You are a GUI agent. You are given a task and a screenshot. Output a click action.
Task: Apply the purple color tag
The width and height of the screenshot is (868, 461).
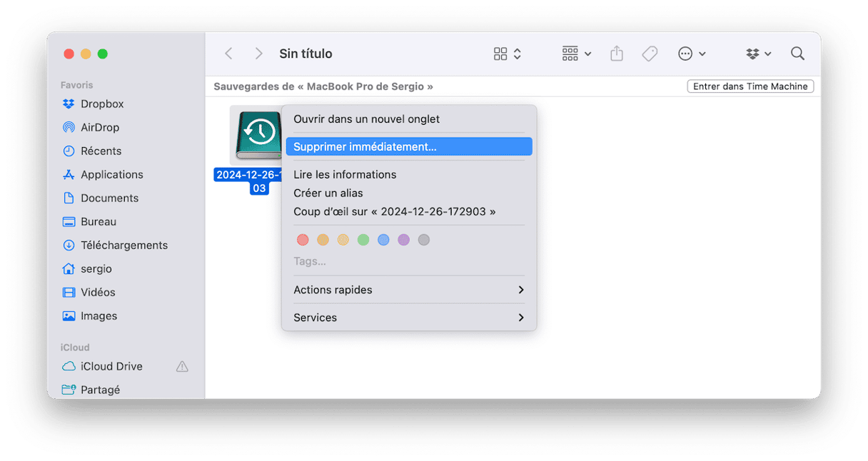coord(403,240)
